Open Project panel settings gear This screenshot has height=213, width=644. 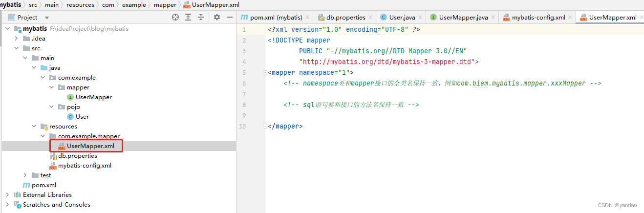217,17
